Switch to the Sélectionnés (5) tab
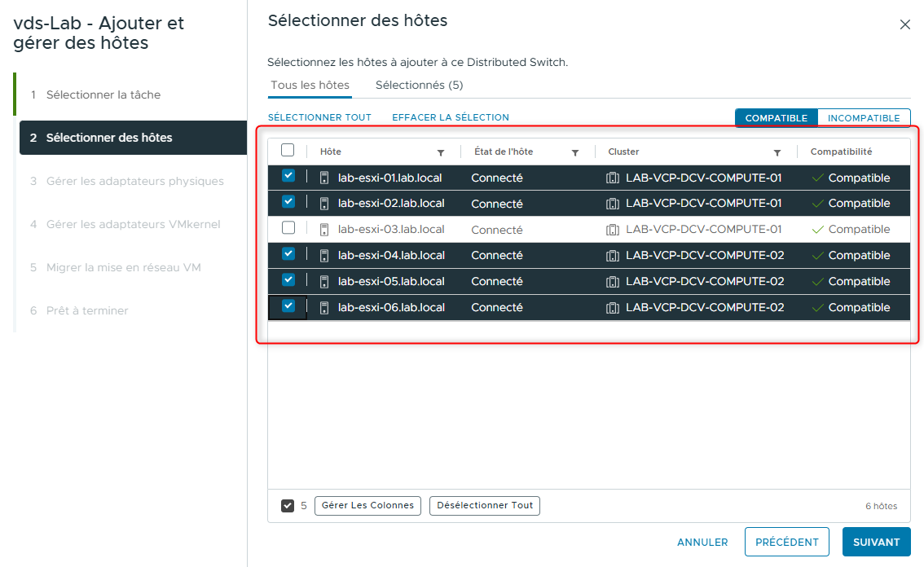The width and height of the screenshot is (924, 567). click(x=419, y=85)
